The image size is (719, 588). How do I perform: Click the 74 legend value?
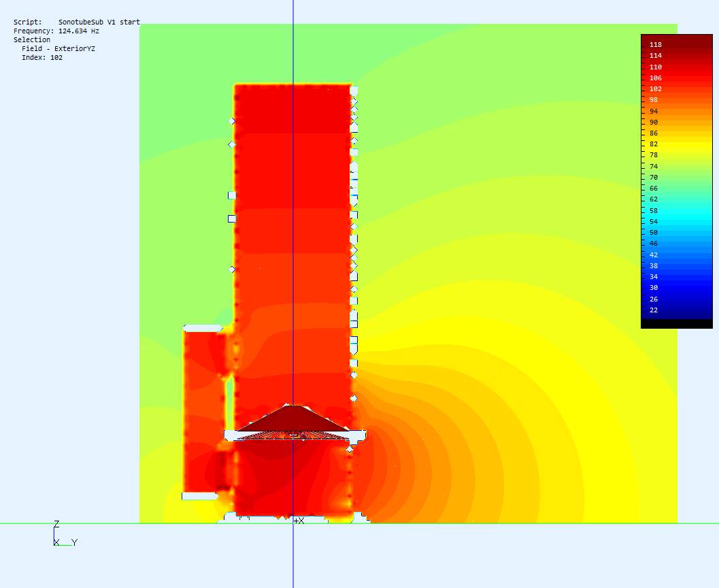coord(654,166)
